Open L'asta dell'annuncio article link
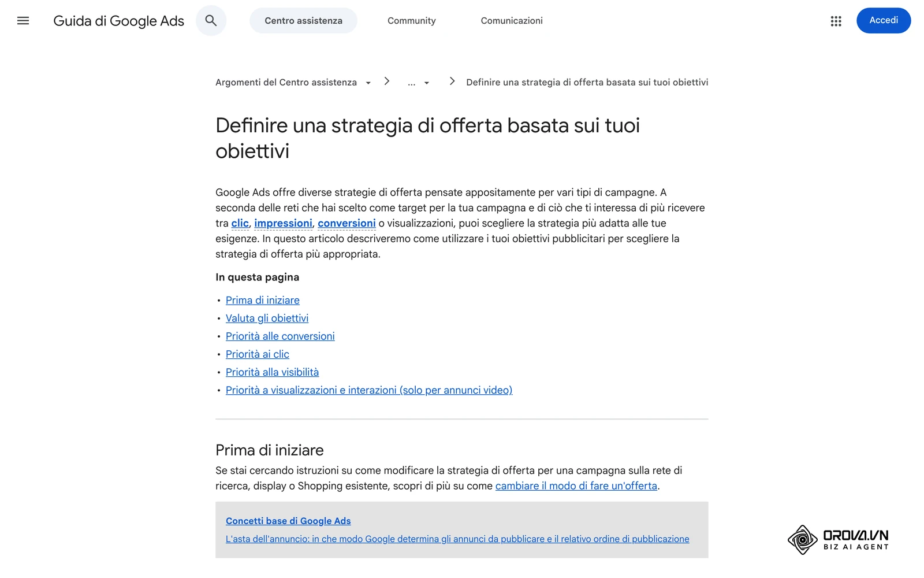The width and height of the screenshot is (924, 578). click(457, 539)
